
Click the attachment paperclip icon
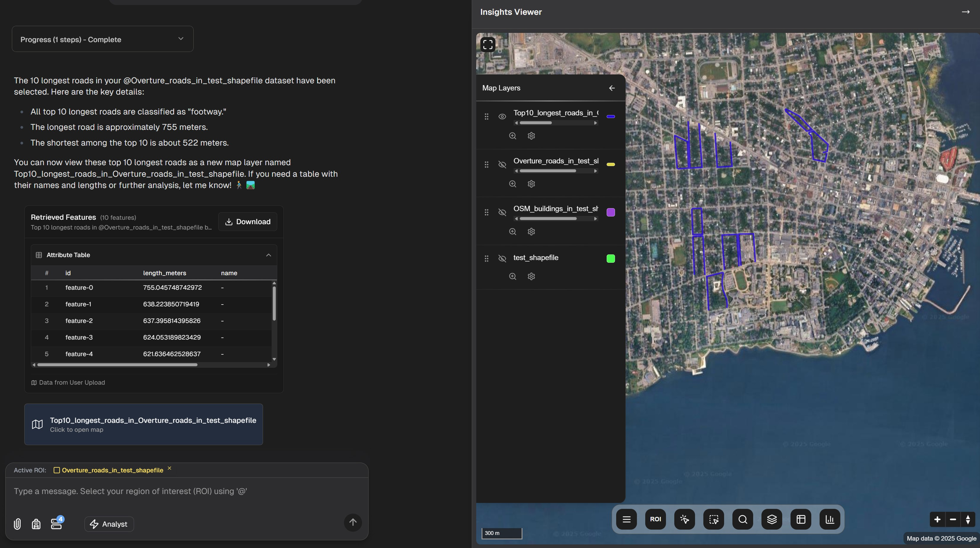pos(17,524)
